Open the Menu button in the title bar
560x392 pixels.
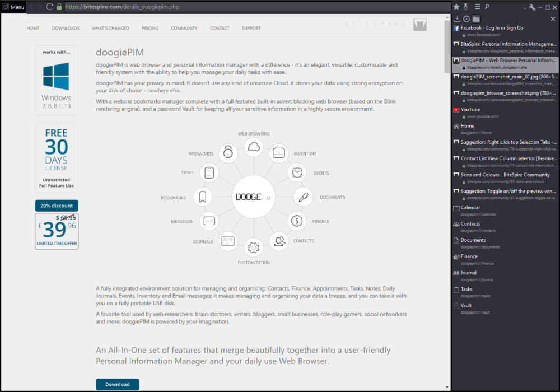pyautogui.click(x=13, y=7)
